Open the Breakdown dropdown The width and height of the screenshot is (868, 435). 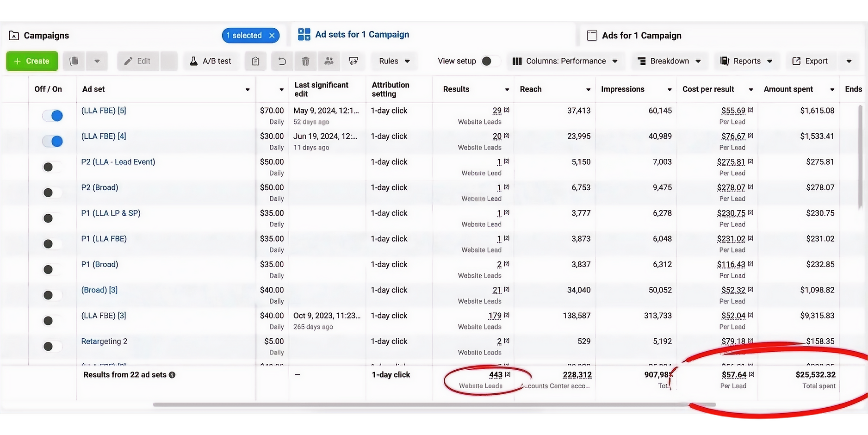click(669, 61)
